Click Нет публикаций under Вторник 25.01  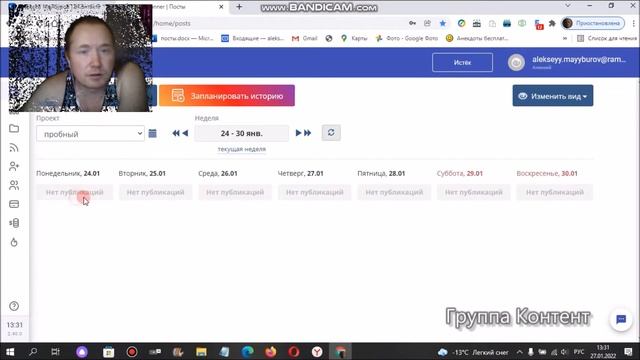156,192
